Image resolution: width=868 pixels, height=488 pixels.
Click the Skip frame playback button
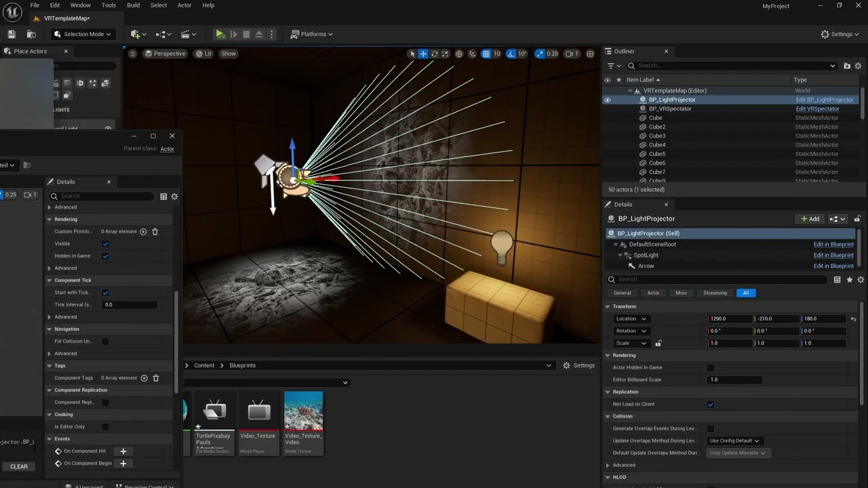(233, 34)
